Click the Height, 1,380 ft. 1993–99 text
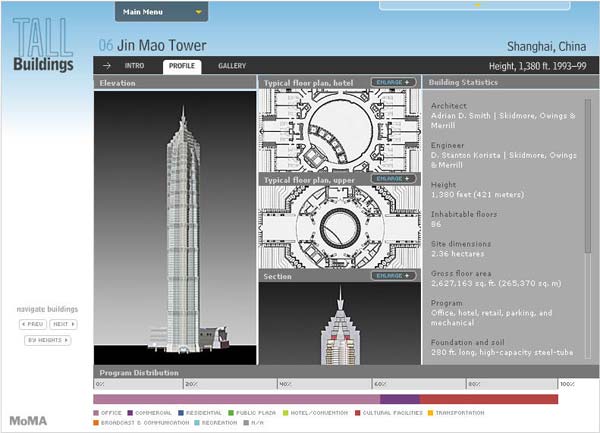The image size is (600, 433). tap(538, 66)
